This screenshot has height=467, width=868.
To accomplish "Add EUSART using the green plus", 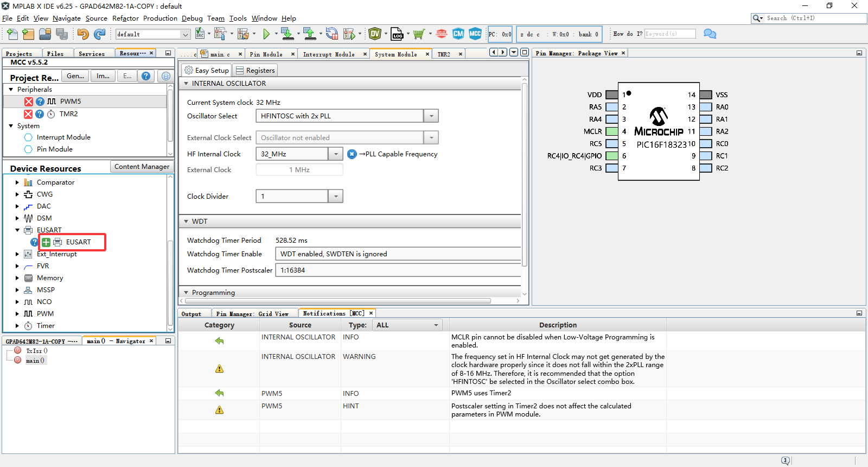I will click(46, 242).
